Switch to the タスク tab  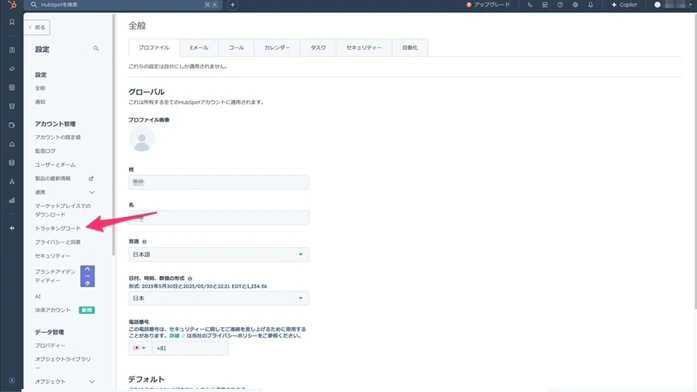(318, 48)
